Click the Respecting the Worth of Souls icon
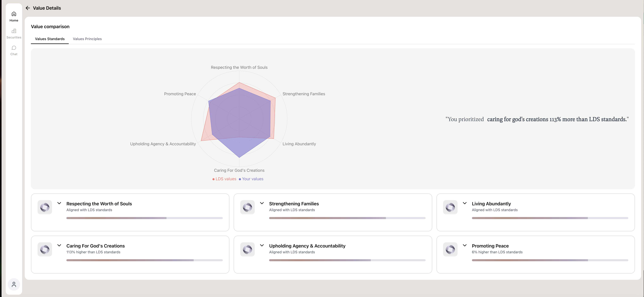644x297 pixels. 45,207
